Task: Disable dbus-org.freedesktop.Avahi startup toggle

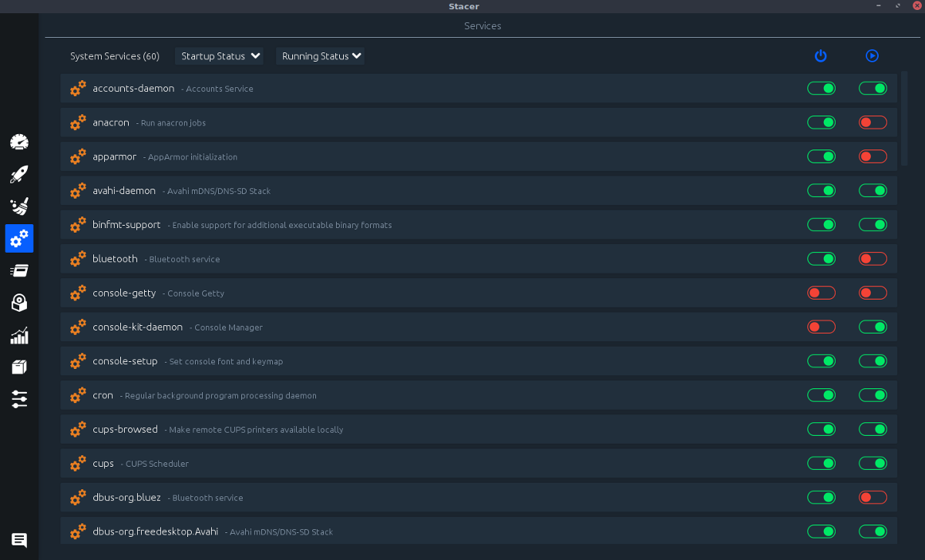Action: 821,531
